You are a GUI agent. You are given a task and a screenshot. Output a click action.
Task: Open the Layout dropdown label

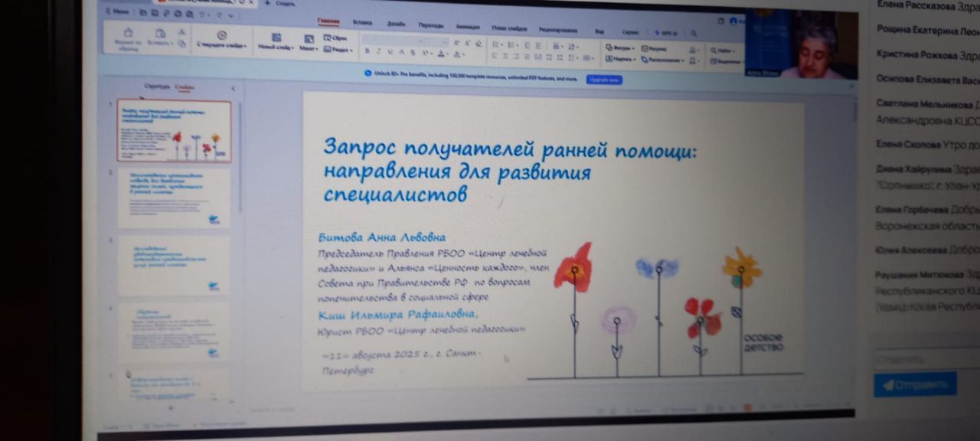click(x=309, y=49)
